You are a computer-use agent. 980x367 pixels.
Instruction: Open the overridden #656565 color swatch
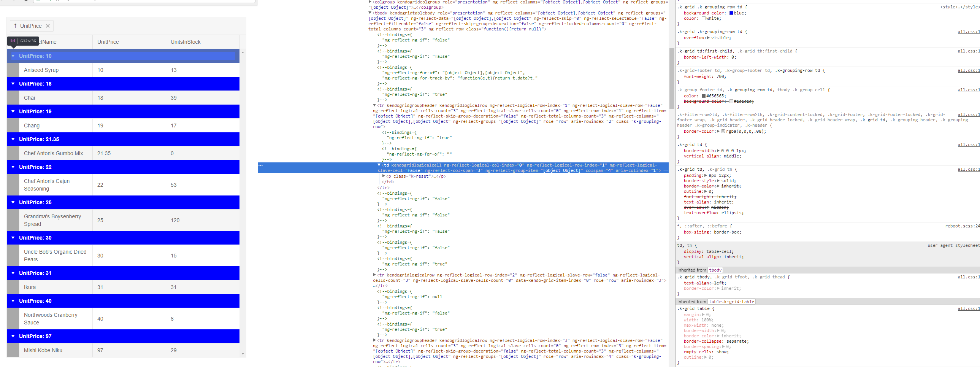[703, 96]
